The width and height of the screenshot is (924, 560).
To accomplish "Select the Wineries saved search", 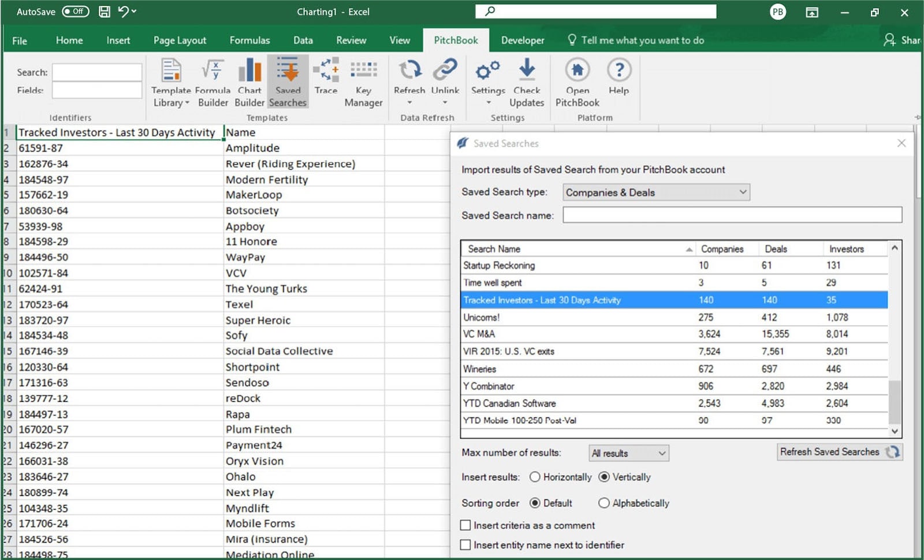I will coord(675,369).
